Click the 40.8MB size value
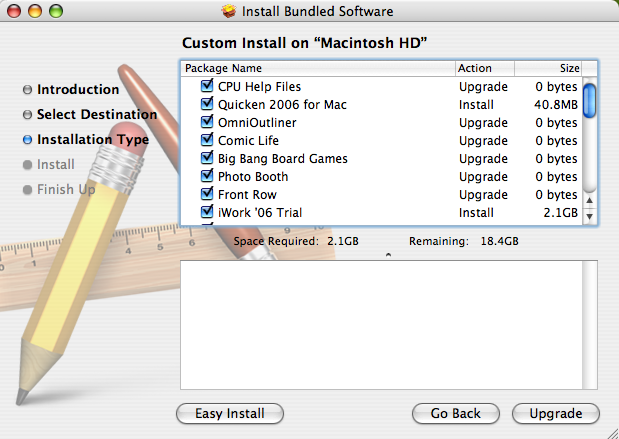Image resolution: width=619 pixels, height=439 pixels. (556, 105)
